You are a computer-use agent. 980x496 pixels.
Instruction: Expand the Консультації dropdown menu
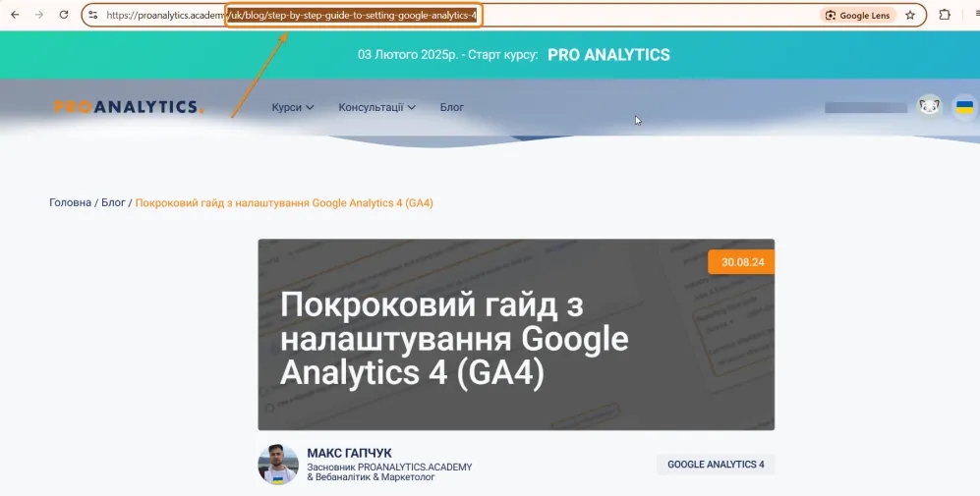click(376, 107)
